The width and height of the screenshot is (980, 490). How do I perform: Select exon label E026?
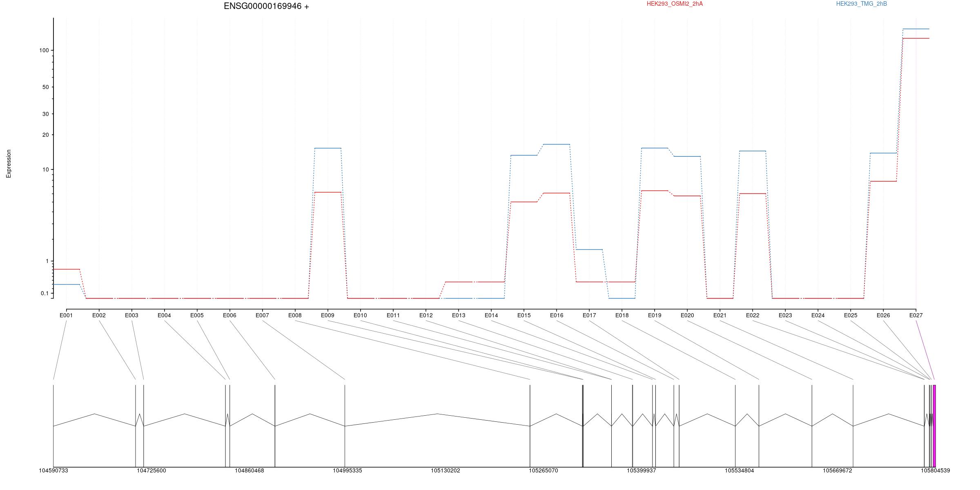pyautogui.click(x=883, y=315)
